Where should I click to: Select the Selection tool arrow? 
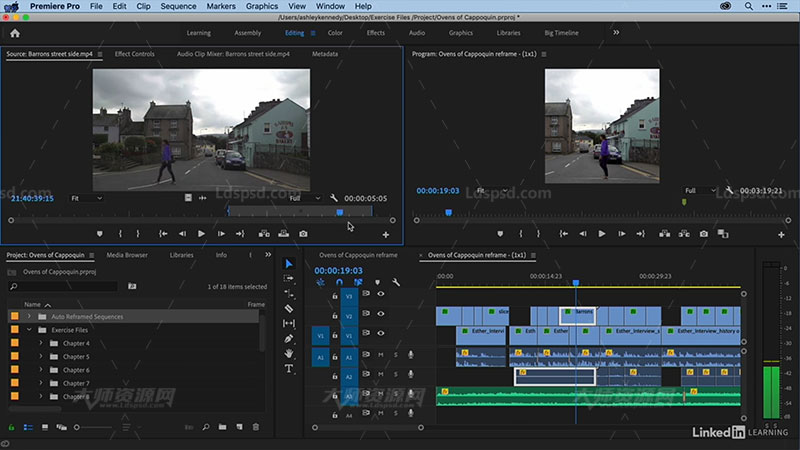[289, 264]
